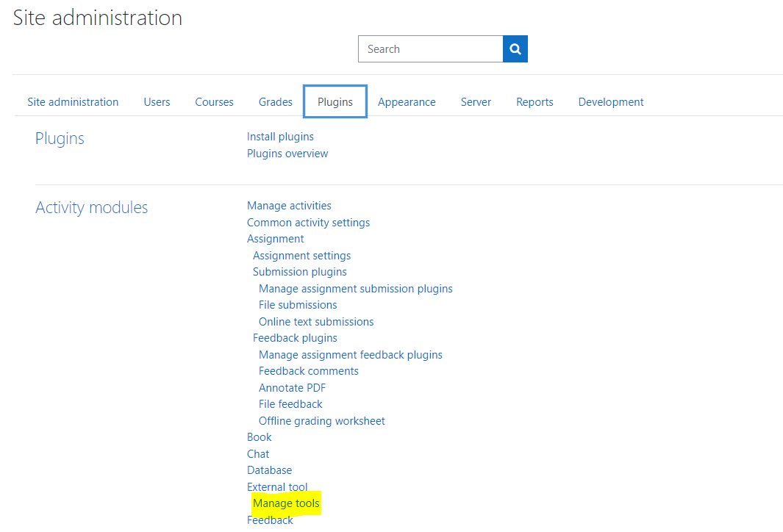Switch to the Reports tab
The width and height of the screenshot is (783, 532).
coord(534,102)
